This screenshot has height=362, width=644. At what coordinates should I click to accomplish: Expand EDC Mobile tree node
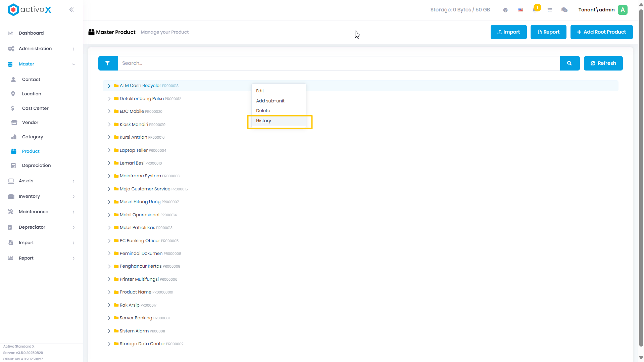(109, 111)
